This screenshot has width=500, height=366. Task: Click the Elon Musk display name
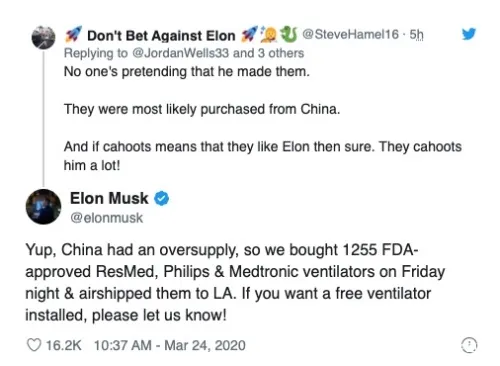(109, 198)
